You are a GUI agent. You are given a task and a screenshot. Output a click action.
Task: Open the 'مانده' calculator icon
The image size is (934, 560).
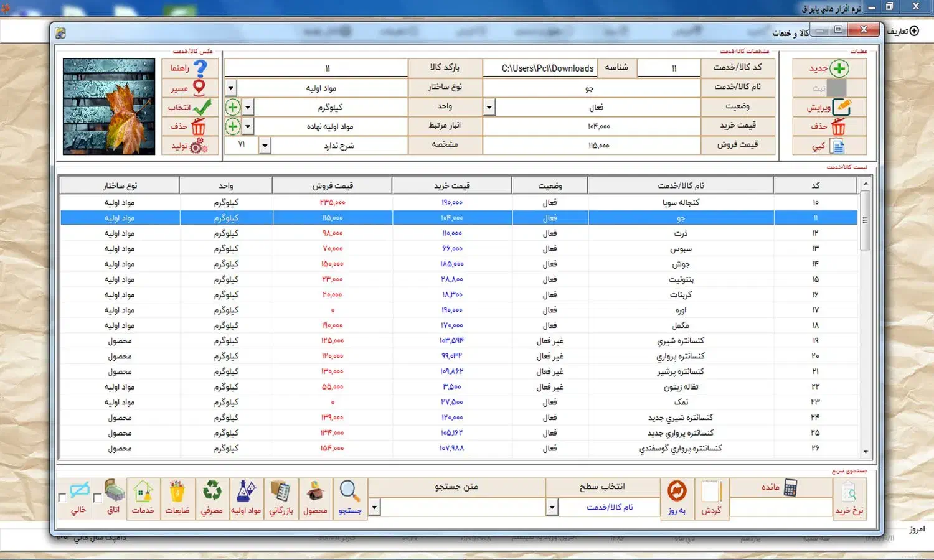point(790,487)
